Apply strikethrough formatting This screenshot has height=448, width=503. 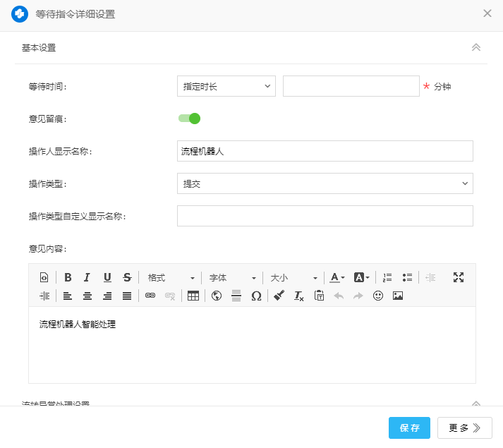click(127, 277)
